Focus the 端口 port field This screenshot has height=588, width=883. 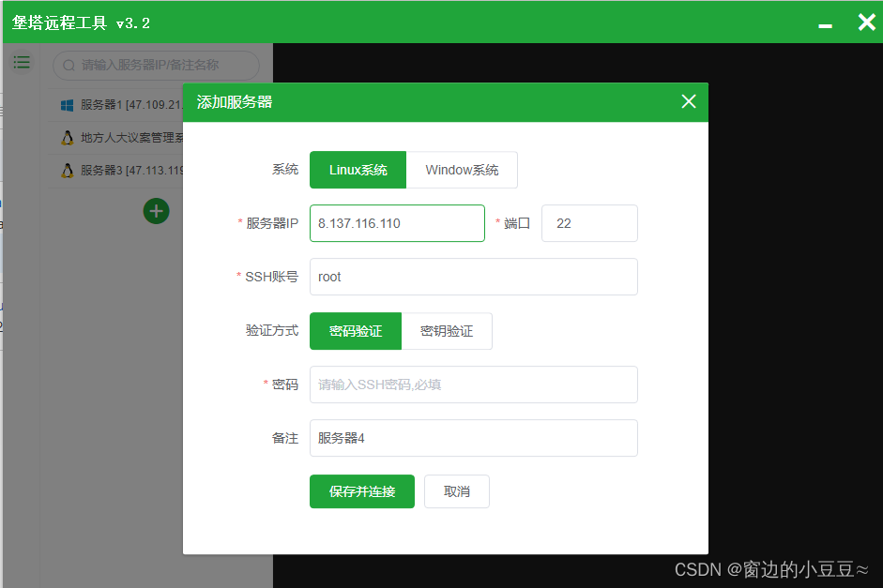click(589, 223)
